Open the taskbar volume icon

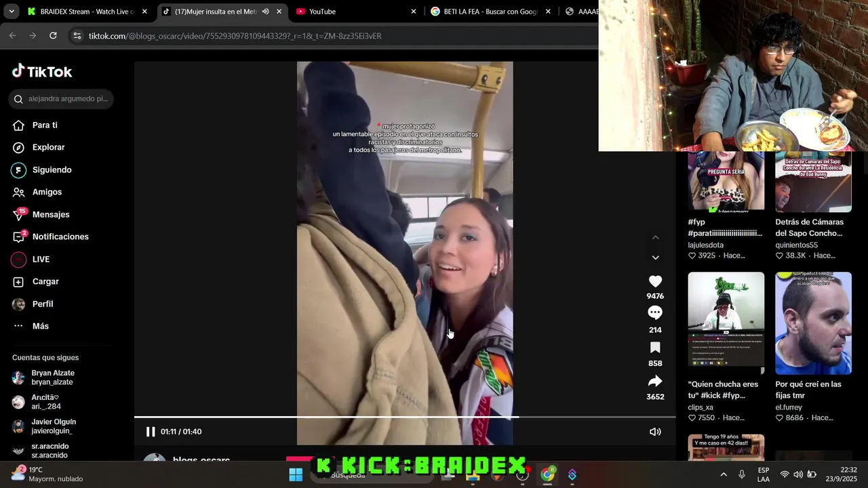[798, 474]
